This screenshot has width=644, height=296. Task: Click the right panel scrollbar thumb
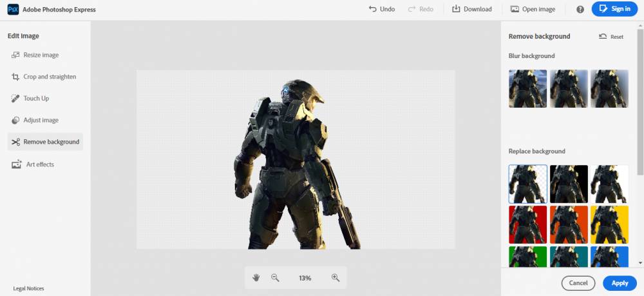(x=640, y=101)
